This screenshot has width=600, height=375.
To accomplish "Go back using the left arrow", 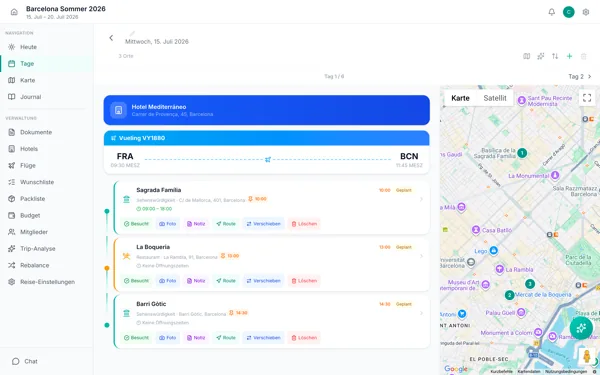I will click(111, 38).
